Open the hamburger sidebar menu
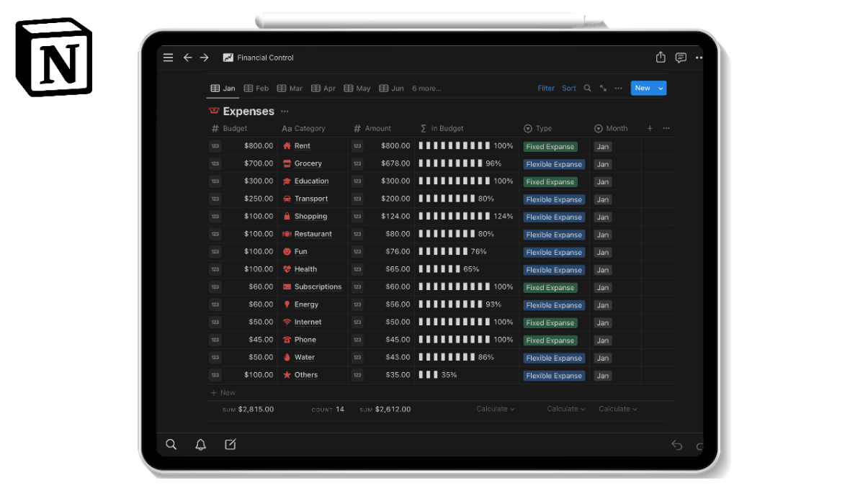This screenshot has width=868, height=488. 168,58
